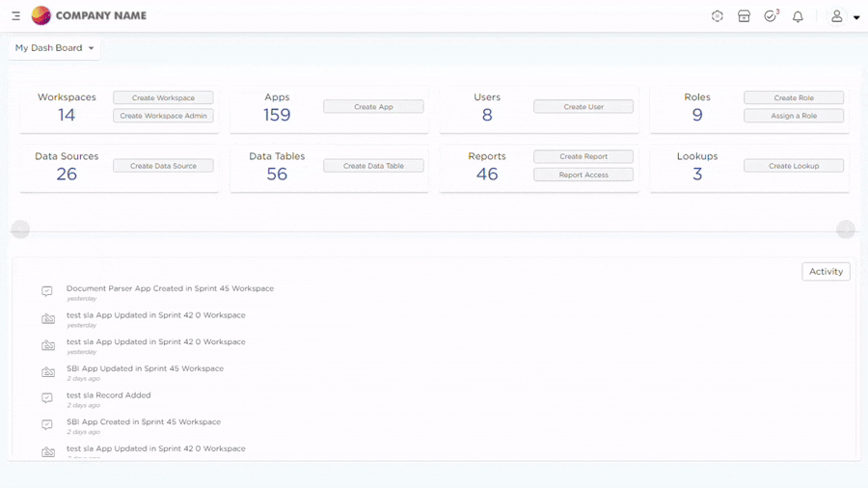868x488 pixels.
Task: Open the tasks checkmark icon with badge
Action: pyautogui.click(x=771, y=16)
